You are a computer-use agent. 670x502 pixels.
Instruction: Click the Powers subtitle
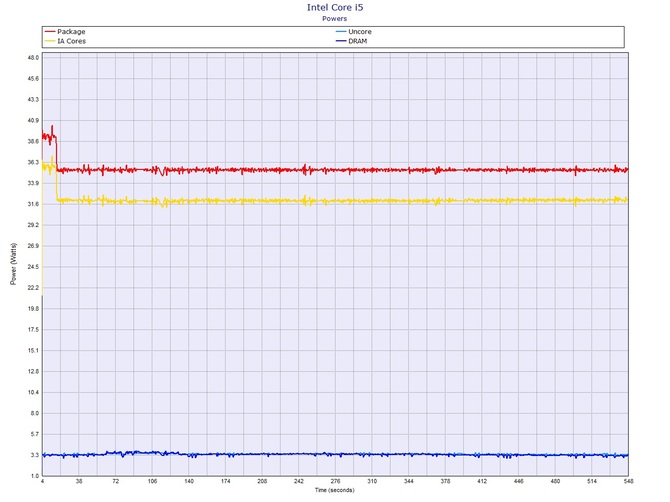click(335, 18)
